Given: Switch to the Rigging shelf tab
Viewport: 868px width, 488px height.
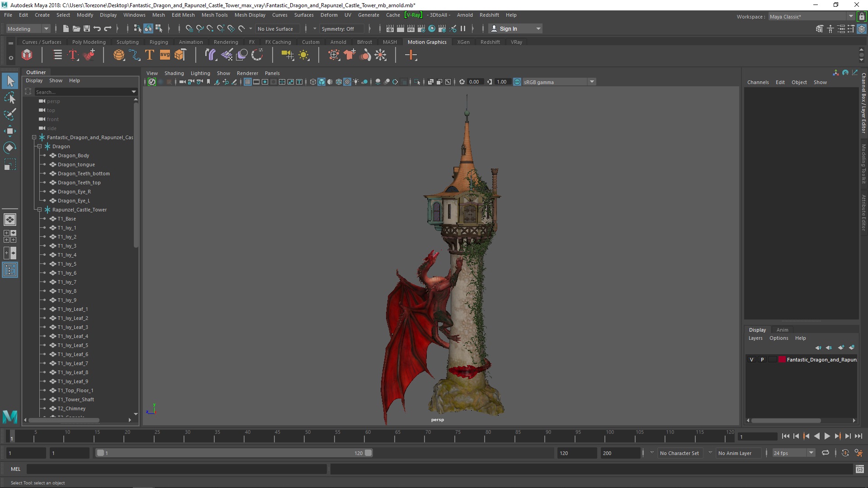Looking at the screenshot, I should 159,42.
